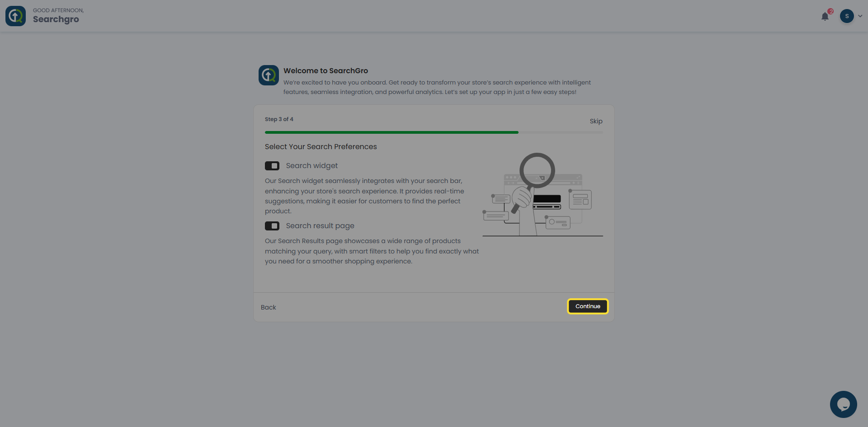868x427 pixels.
Task: Click the red notification count badge
Action: tap(830, 11)
